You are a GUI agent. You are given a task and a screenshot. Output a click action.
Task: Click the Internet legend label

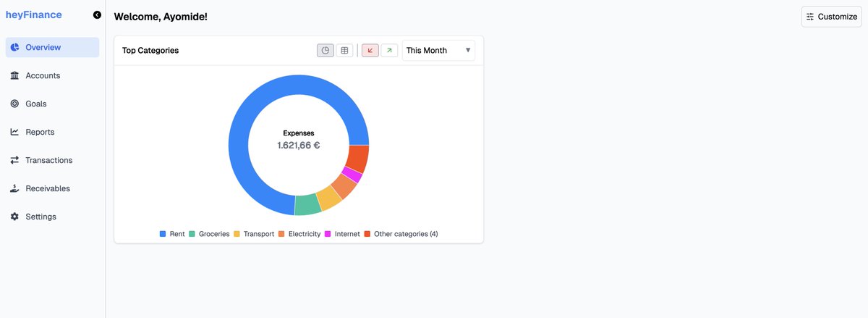pyautogui.click(x=347, y=234)
